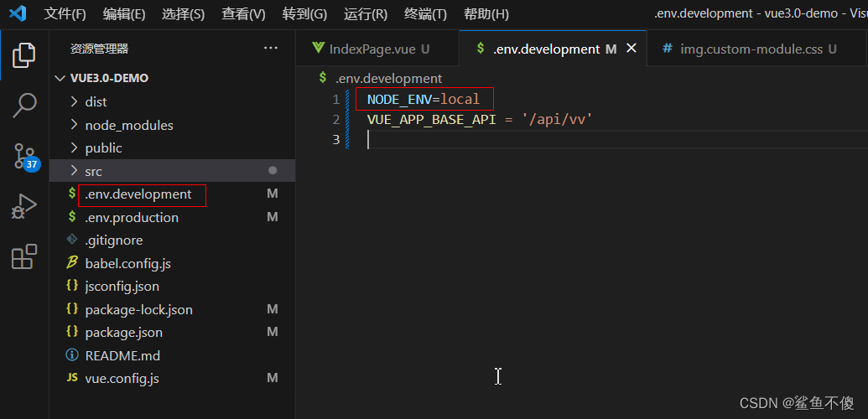Open the 终端(T) menu
Image resolution: width=868 pixels, height=419 pixels.
pyautogui.click(x=425, y=14)
